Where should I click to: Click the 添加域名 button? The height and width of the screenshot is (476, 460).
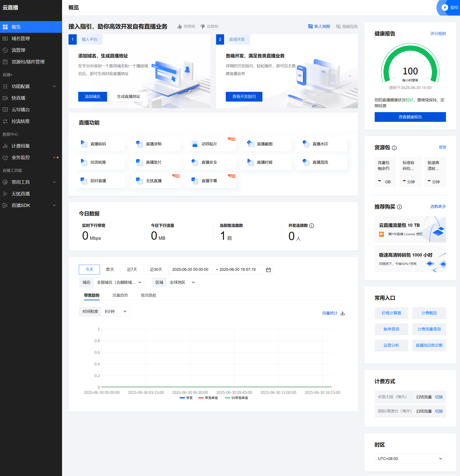pyautogui.click(x=92, y=97)
